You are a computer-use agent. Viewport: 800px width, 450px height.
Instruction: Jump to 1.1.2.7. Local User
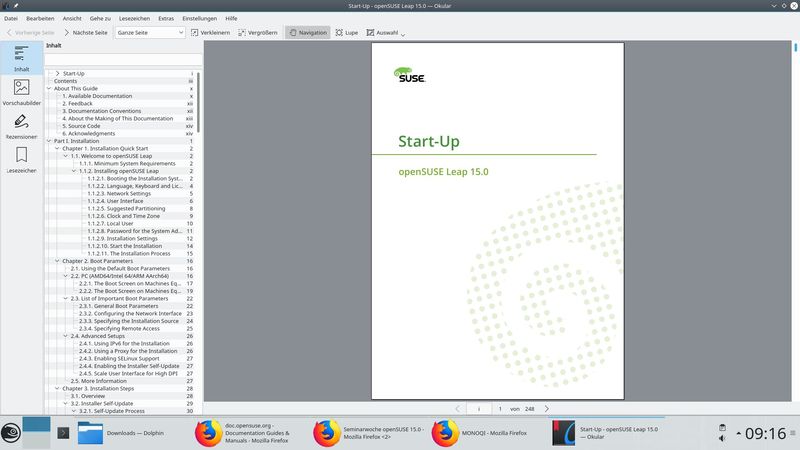110,223
